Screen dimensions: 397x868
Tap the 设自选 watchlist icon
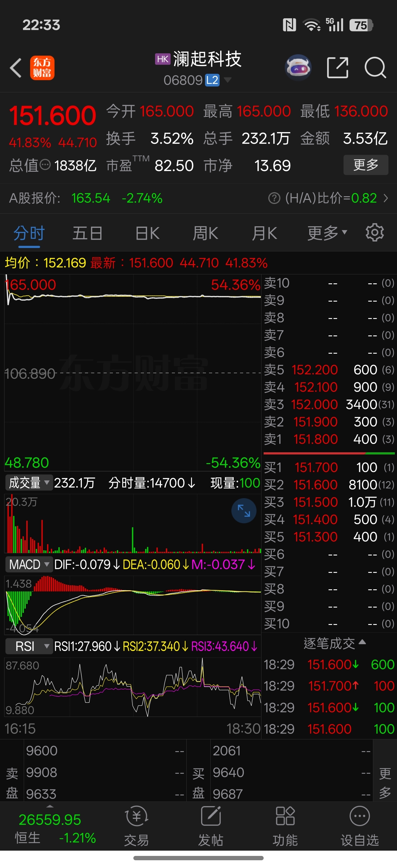359,816
